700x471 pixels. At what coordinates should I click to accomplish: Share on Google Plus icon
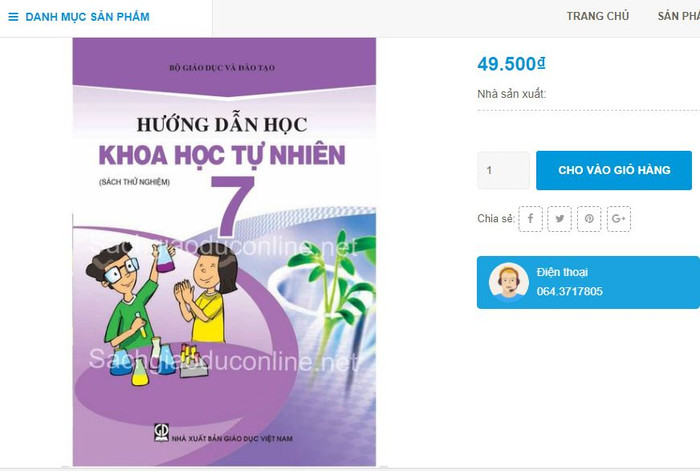click(x=619, y=219)
